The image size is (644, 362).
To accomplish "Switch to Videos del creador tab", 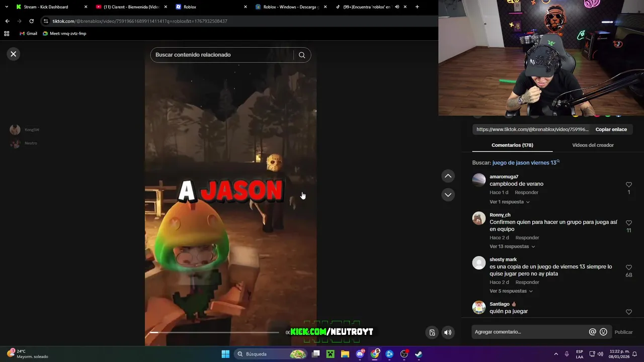I will pos(593,145).
